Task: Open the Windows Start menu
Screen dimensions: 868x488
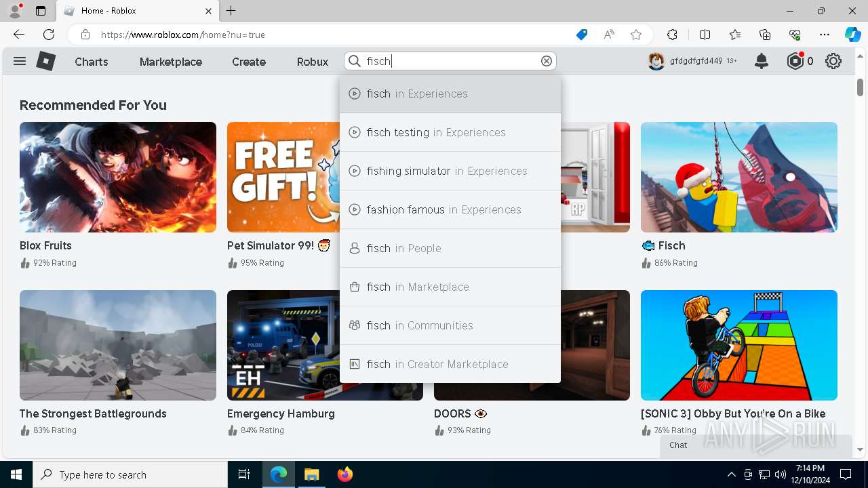Action: click(x=16, y=474)
